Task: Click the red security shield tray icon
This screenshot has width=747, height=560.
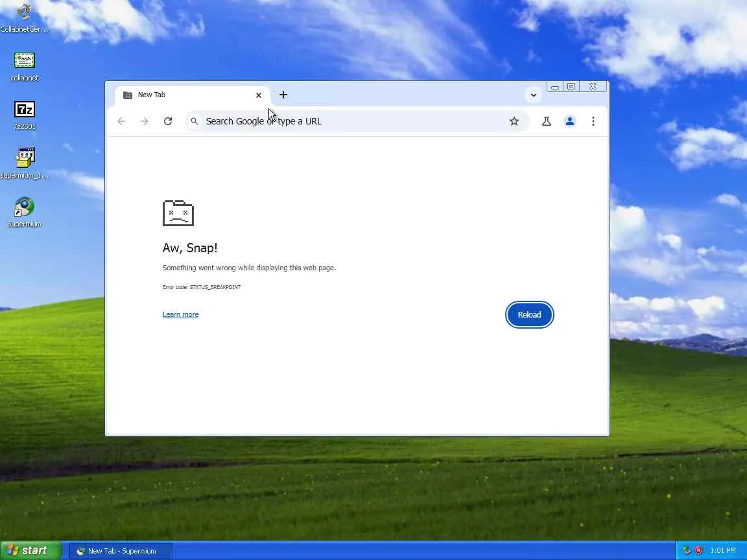Action: (699, 550)
